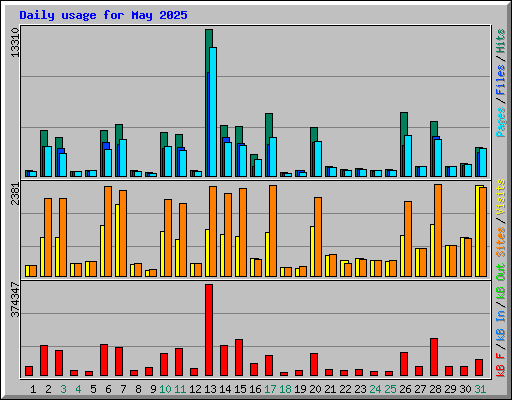Click the day 23 x-axis label

click(360, 389)
